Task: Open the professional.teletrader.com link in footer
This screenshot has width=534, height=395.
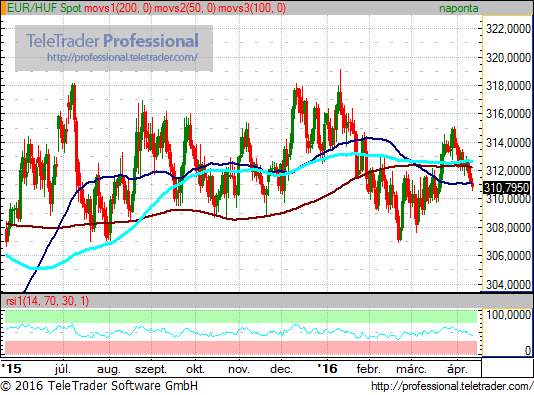Action: point(452,386)
